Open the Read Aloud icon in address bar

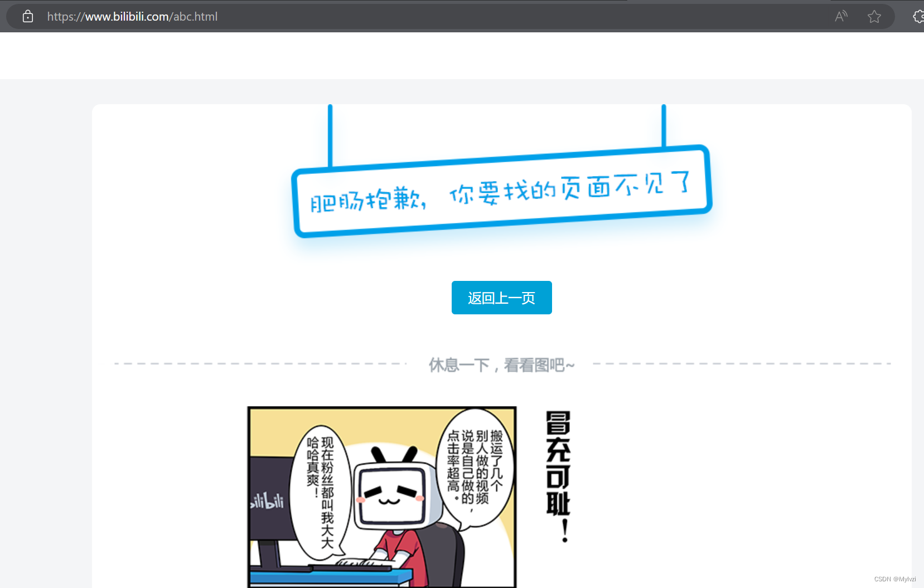tap(841, 16)
